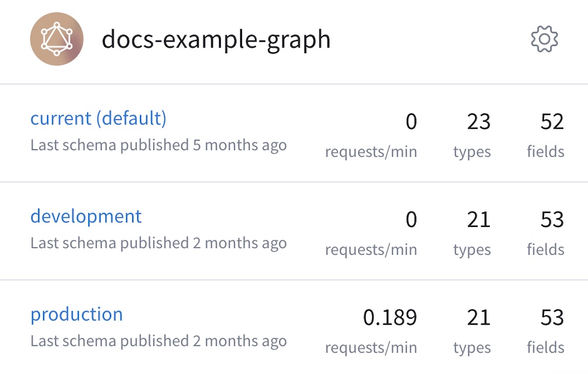Click the 53 fields metric for development
Viewport: 588px width, 374px height.
553,219
